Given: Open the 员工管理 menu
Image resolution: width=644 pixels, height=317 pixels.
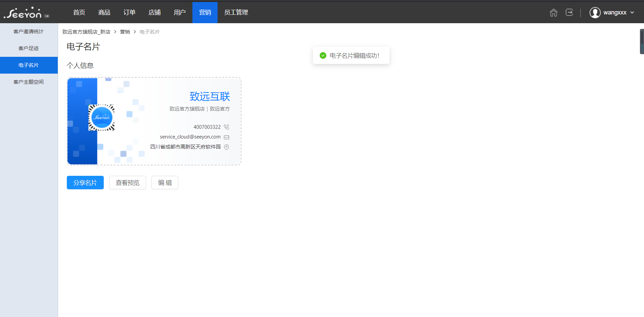Looking at the screenshot, I should [x=236, y=12].
